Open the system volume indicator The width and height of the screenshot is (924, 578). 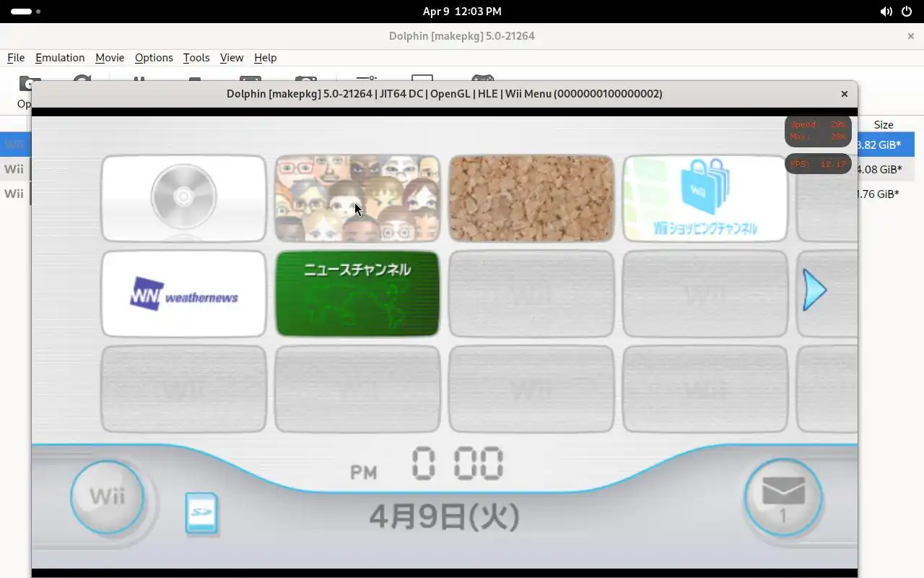point(886,12)
